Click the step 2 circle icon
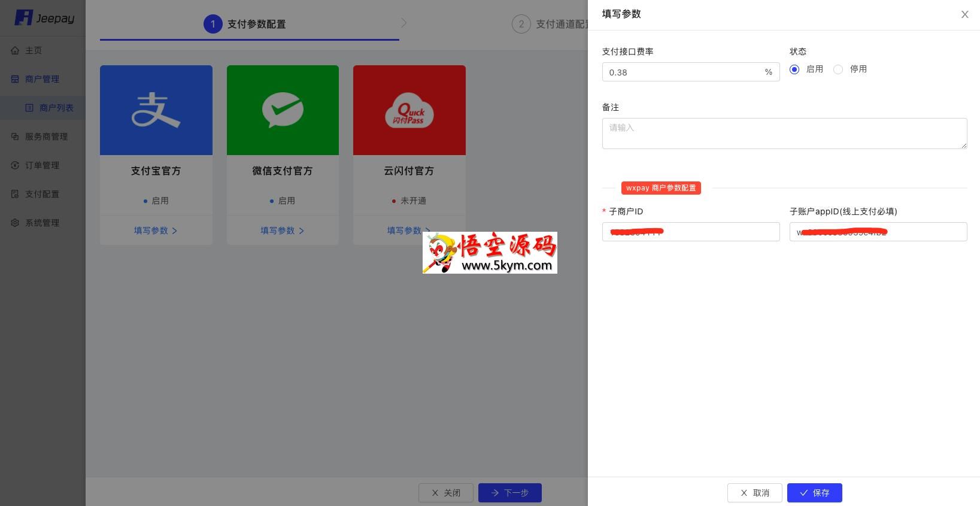 click(x=521, y=24)
